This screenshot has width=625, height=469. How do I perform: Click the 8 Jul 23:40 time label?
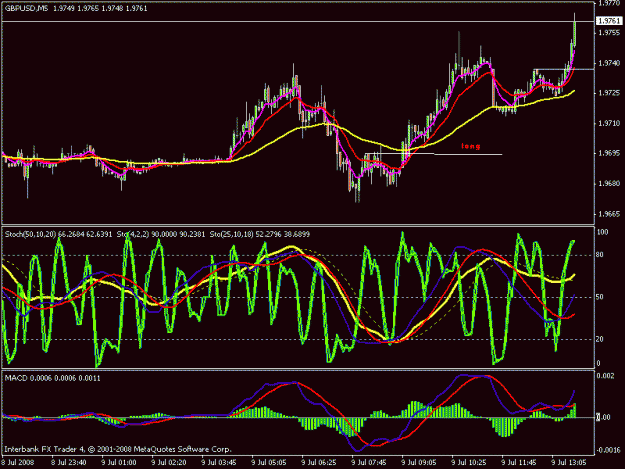point(69,463)
